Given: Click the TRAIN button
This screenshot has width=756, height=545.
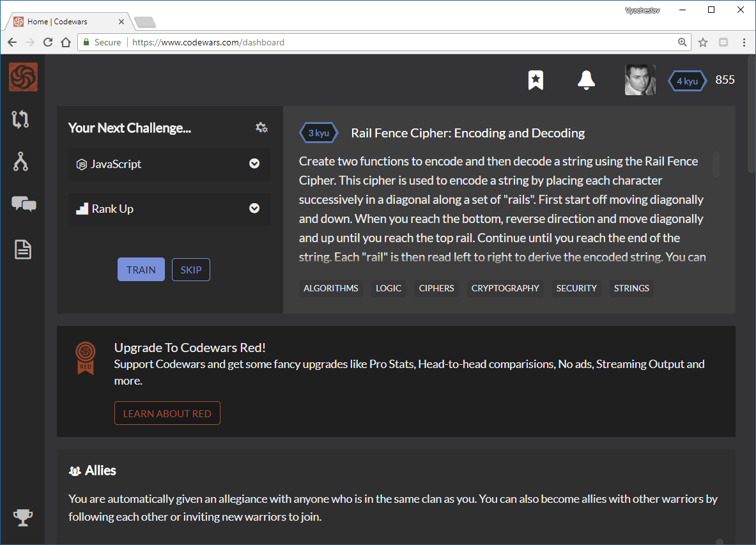Looking at the screenshot, I should (x=141, y=270).
